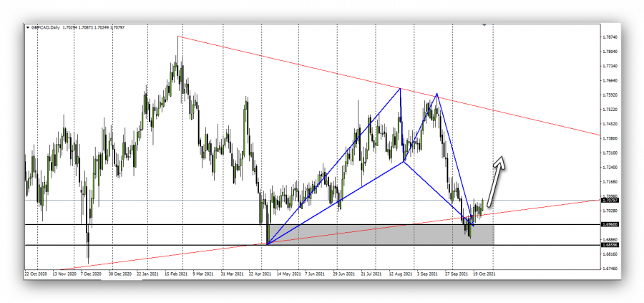Open the small triangle before GBPCAD,Daily

pyautogui.click(x=28, y=28)
